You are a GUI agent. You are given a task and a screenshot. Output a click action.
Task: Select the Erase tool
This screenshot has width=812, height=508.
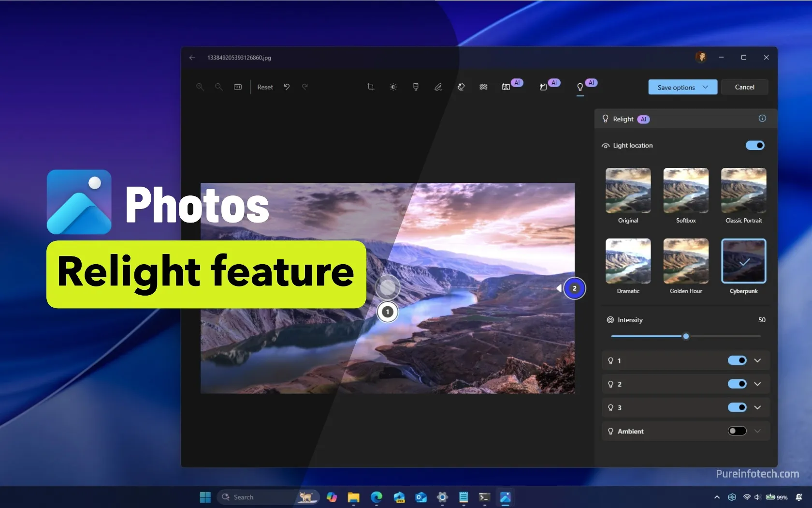tap(461, 87)
